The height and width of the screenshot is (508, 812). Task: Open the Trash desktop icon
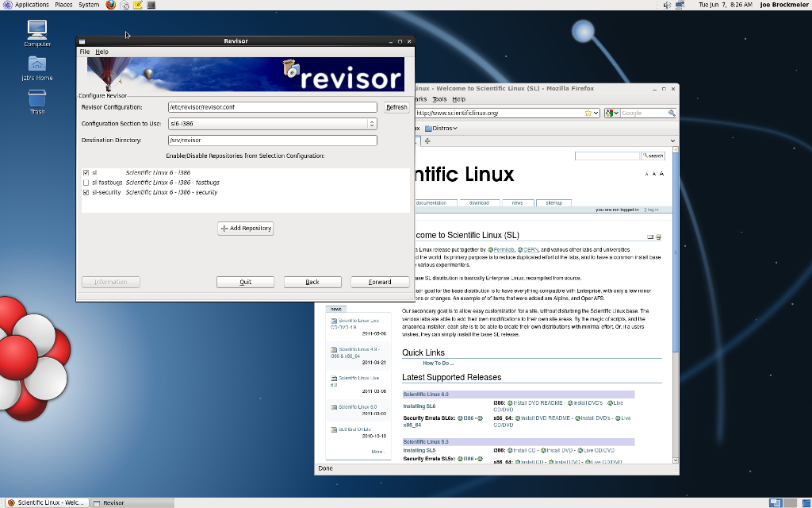click(x=37, y=99)
